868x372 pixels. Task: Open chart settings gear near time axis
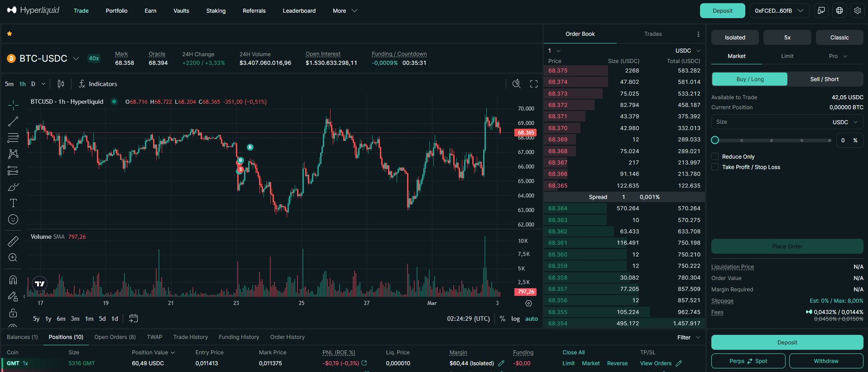click(528, 303)
